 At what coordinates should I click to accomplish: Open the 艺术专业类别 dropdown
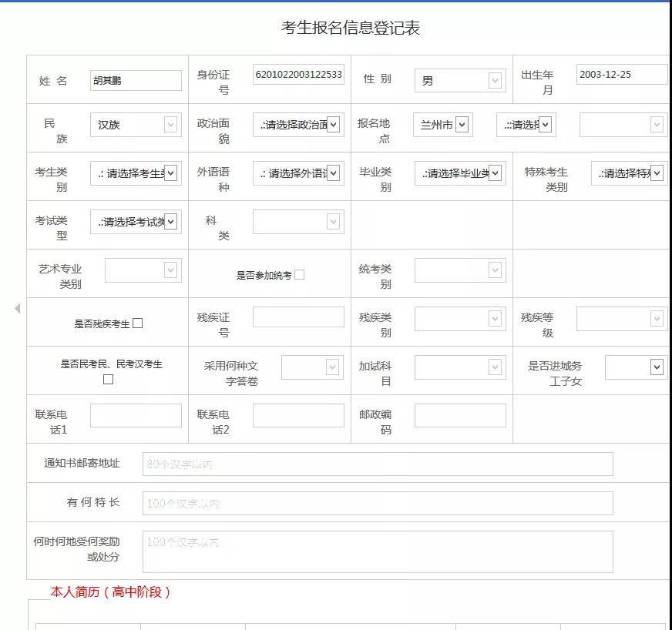143,270
